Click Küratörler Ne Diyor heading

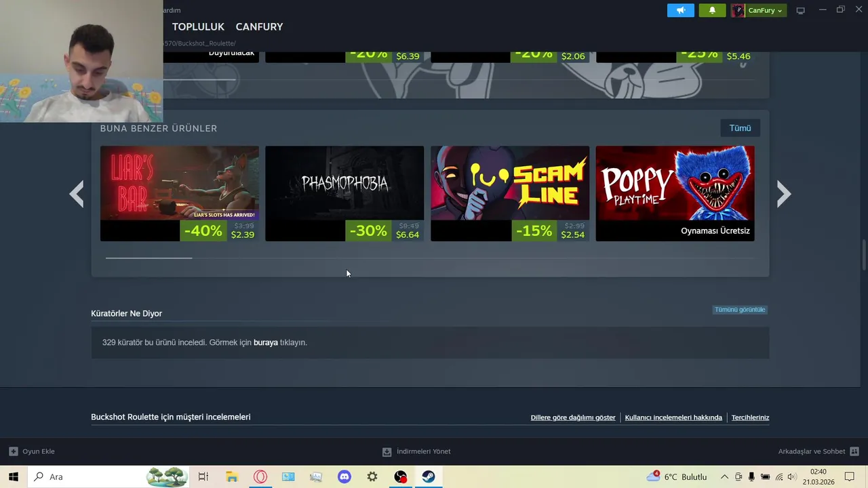click(x=126, y=313)
